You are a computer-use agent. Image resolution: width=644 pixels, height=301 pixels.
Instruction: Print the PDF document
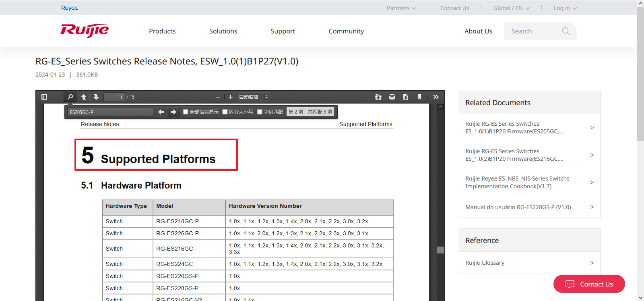tap(392, 97)
